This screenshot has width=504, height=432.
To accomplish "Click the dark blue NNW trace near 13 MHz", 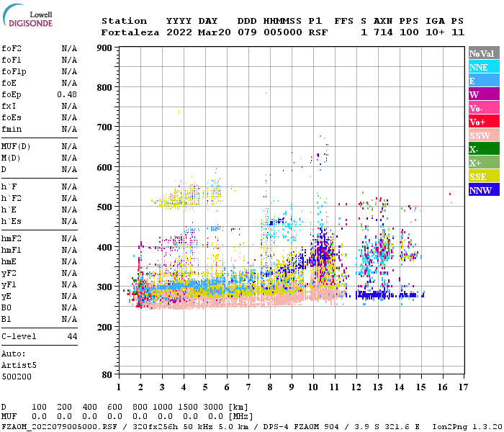I will [373, 294].
